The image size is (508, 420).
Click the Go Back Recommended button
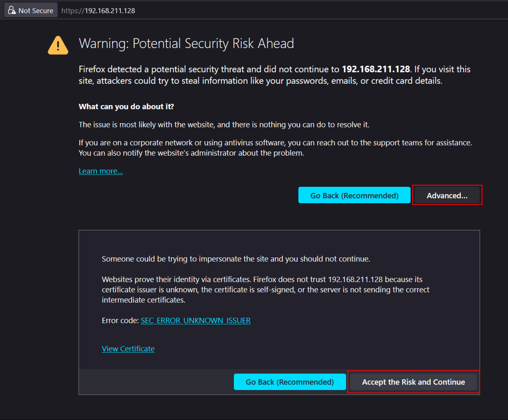click(x=354, y=195)
